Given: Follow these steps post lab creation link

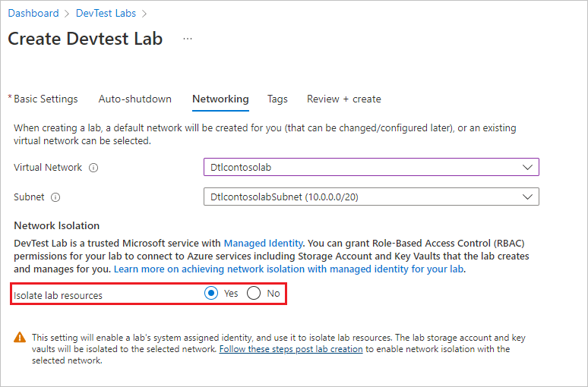Looking at the screenshot, I should point(291,349).
